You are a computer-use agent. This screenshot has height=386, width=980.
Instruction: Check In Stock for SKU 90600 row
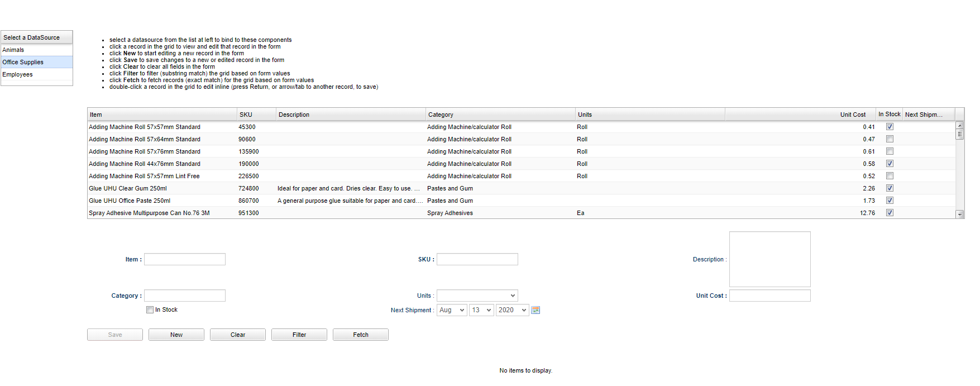(x=890, y=139)
